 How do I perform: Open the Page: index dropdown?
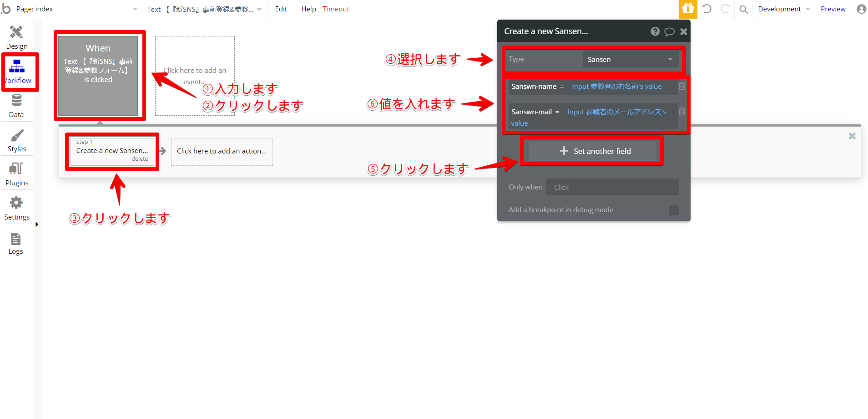(77, 9)
